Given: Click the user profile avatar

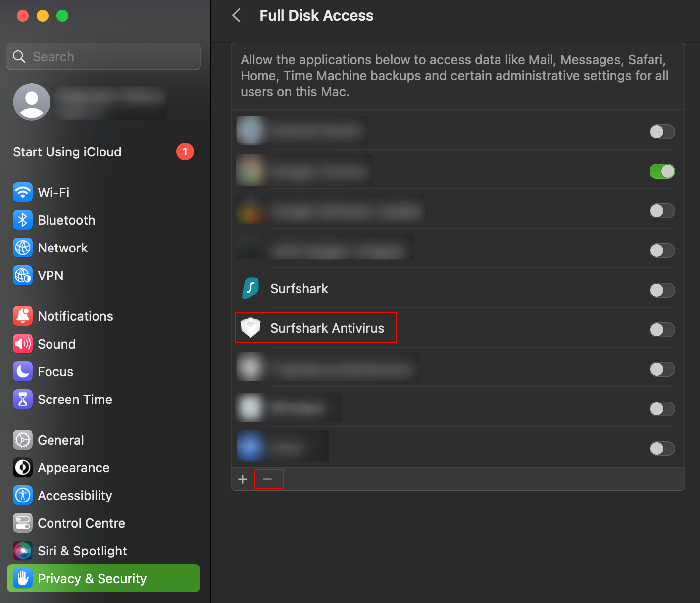Looking at the screenshot, I should click(32, 102).
